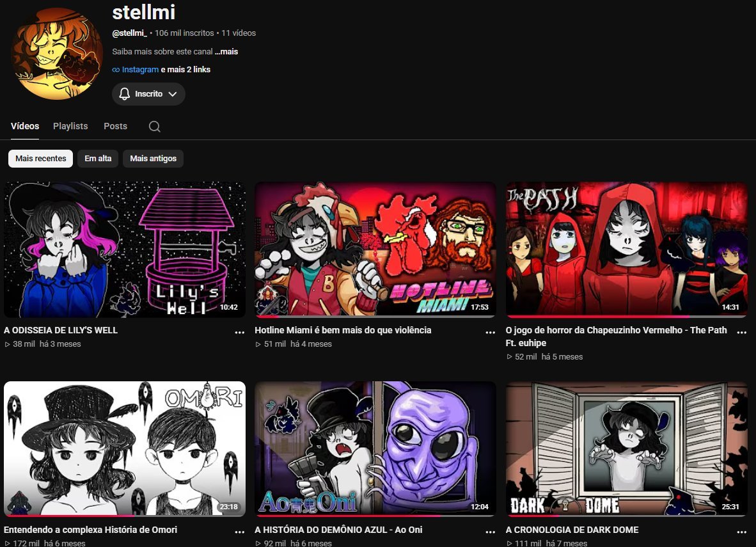Open title A HISTÓRIA DO DEMÔNIO AZUL - Ao Oni
Image resolution: width=756 pixels, height=547 pixels.
pyautogui.click(x=338, y=530)
